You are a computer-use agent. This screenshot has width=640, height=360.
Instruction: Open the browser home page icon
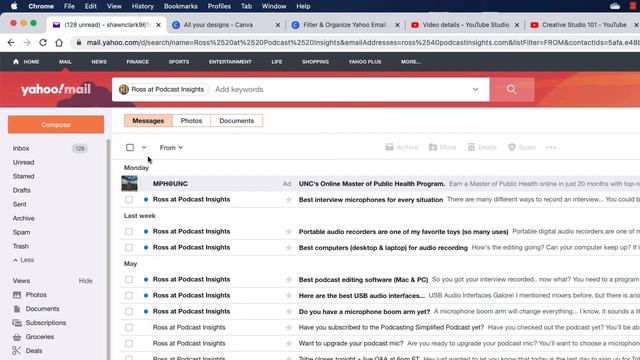59,42
